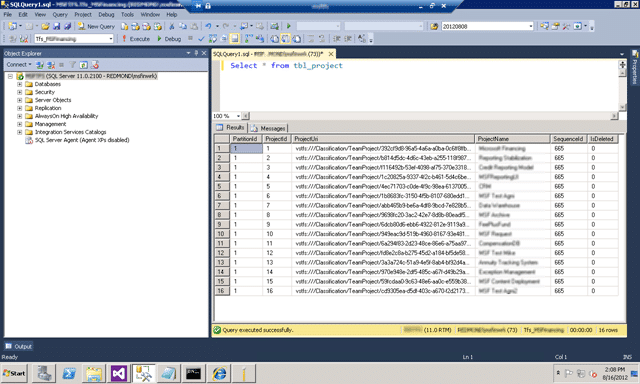Click the Windows Start button
Screen dimensions: 640x384
tap(14, 373)
